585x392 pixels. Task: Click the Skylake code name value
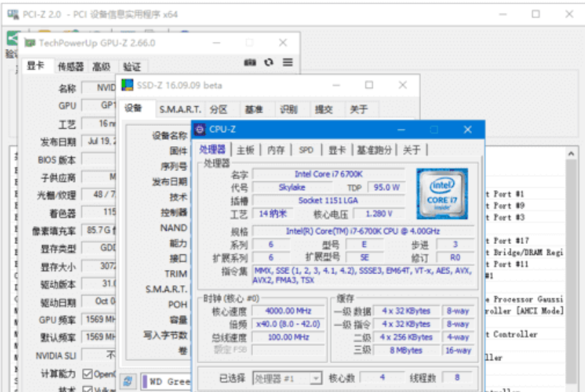(x=292, y=187)
